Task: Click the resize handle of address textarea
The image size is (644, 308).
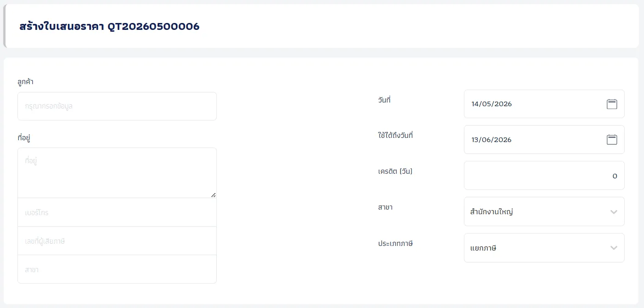Action: [x=213, y=195]
